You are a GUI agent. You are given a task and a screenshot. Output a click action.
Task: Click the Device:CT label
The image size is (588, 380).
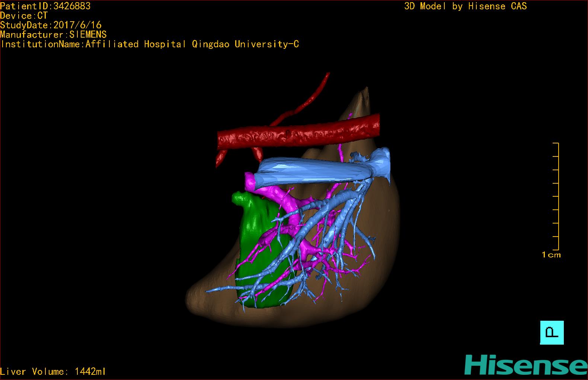pyautogui.click(x=24, y=16)
